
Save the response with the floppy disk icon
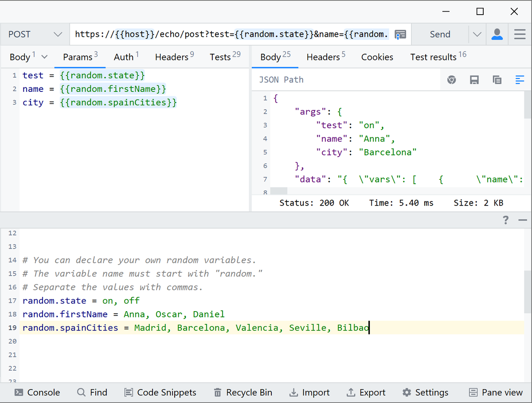pos(474,80)
